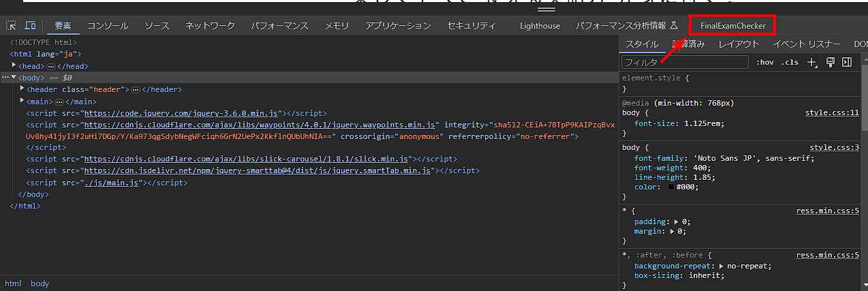This screenshot has width=868, height=291.
Task: Click the new style rule plus icon
Action: (x=811, y=63)
